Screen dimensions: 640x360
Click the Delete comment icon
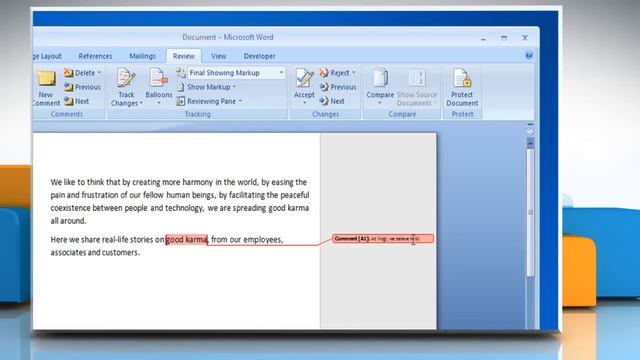coord(69,73)
